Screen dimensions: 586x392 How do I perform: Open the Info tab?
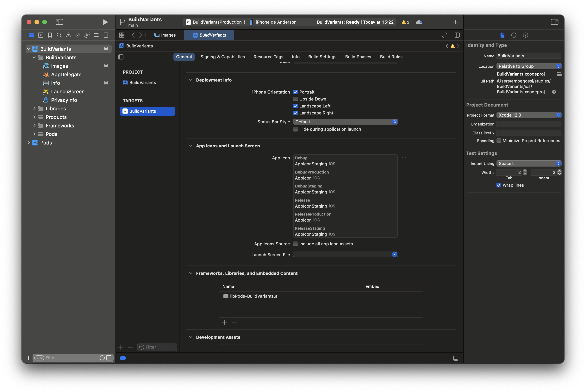[296, 57]
